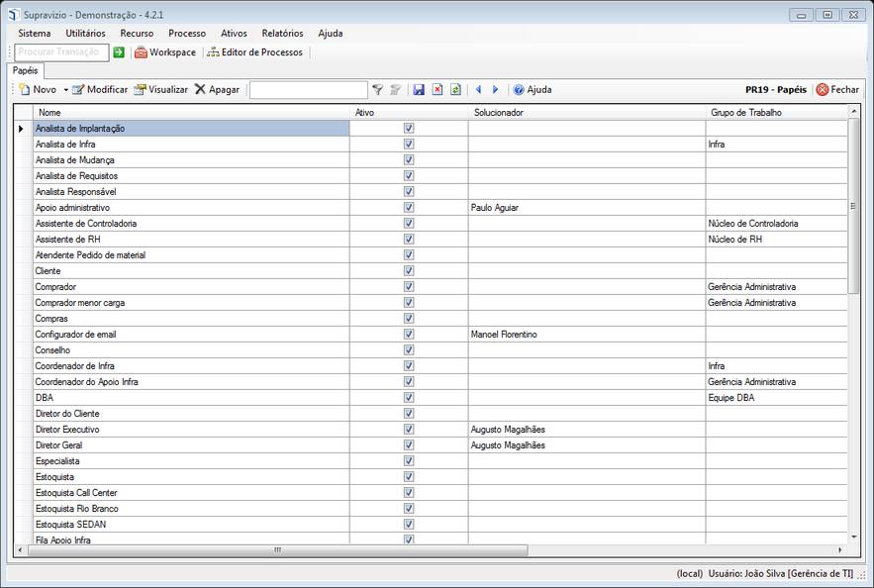This screenshot has width=874, height=588.
Task: Toggle Ativo checkbox for Analista de Infra
Action: [409, 144]
